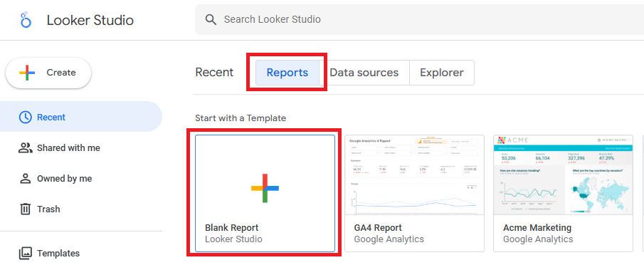The width and height of the screenshot is (644, 270).
Task: Open Templates in the sidebar
Action: point(81,253)
